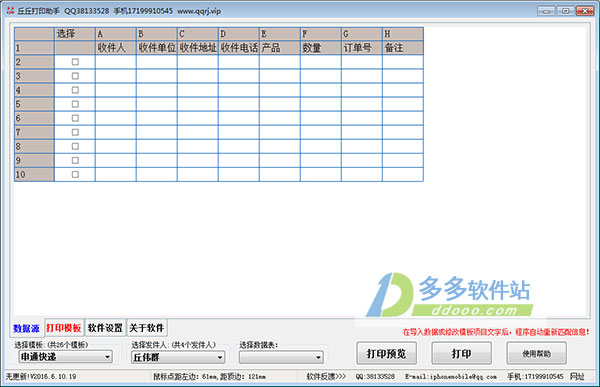Click column header A
This screenshot has width=600, height=387.
tap(116, 34)
